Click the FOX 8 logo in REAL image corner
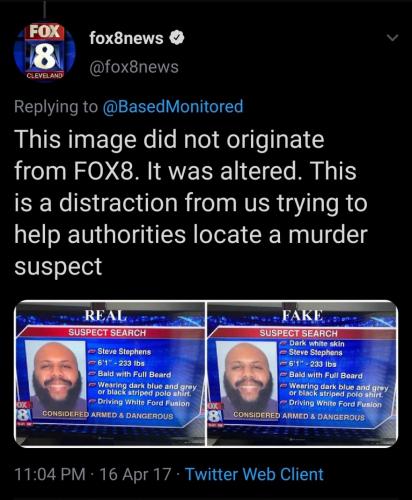412x500 pixels. pos(23,415)
